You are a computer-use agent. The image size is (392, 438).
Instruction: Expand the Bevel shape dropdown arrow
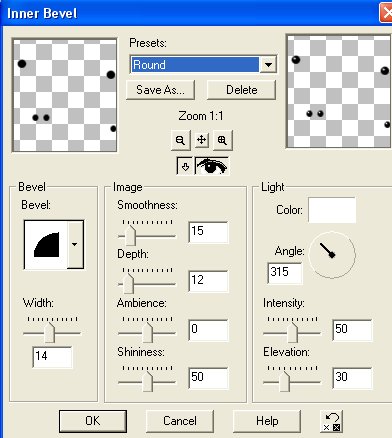click(75, 245)
